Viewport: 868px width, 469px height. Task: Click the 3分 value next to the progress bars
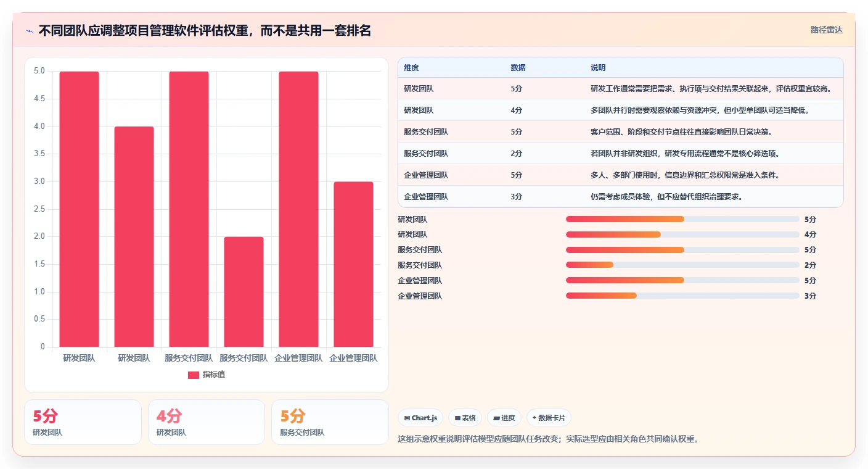810,296
